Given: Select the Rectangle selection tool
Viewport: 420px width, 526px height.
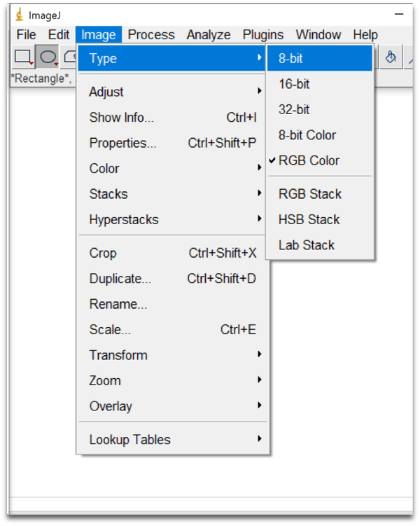Looking at the screenshot, I should tap(23, 57).
